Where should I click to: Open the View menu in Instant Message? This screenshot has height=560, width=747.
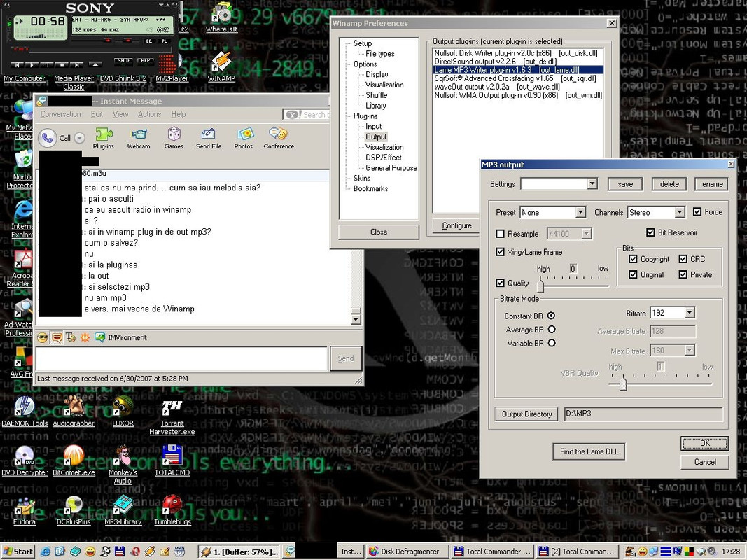(x=120, y=114)
